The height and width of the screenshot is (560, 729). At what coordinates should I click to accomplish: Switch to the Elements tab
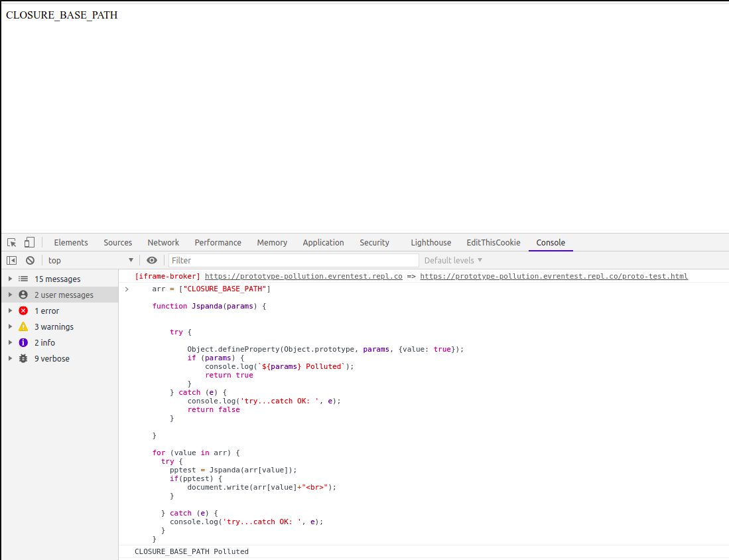71,243
